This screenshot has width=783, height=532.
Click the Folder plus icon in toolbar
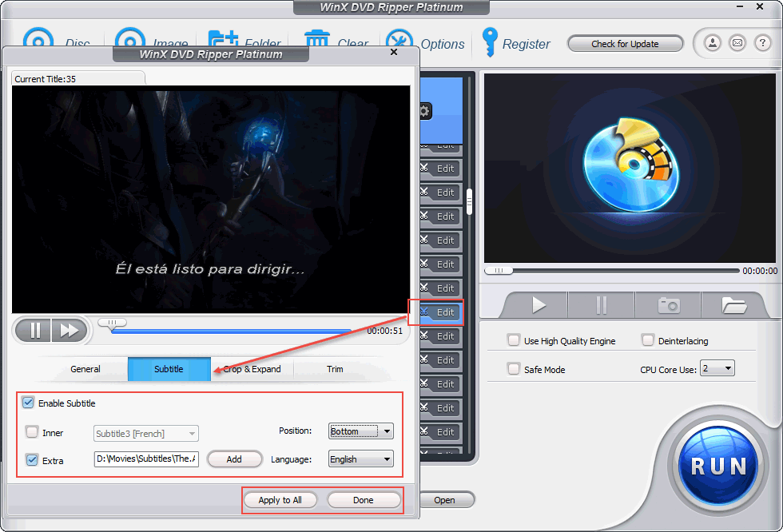tap(223, 39)
